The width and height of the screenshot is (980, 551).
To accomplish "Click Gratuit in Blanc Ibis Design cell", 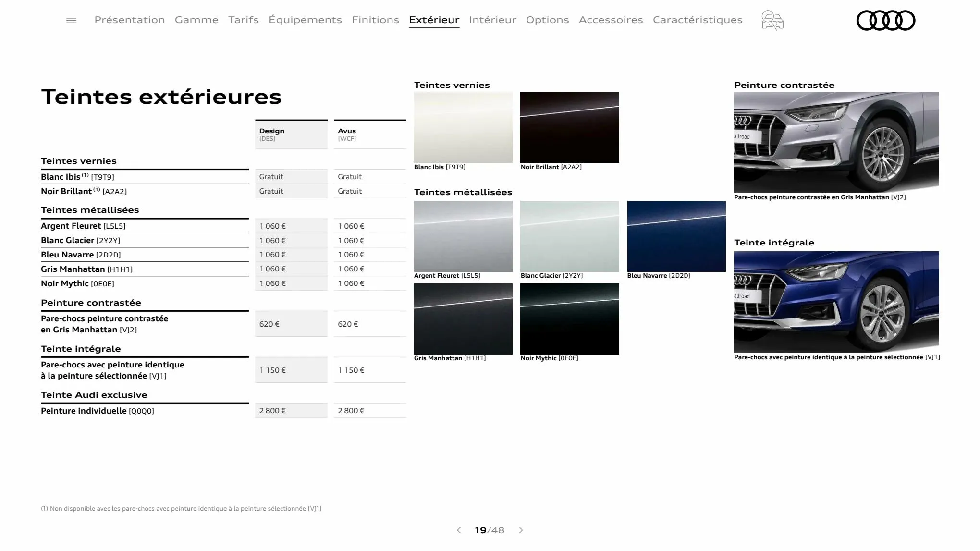I will 271,177.
